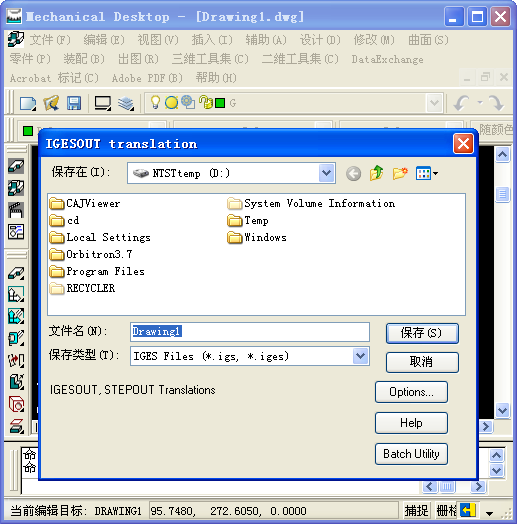
Task: Click the Open file toolbar icon
Action: (51, 103)
